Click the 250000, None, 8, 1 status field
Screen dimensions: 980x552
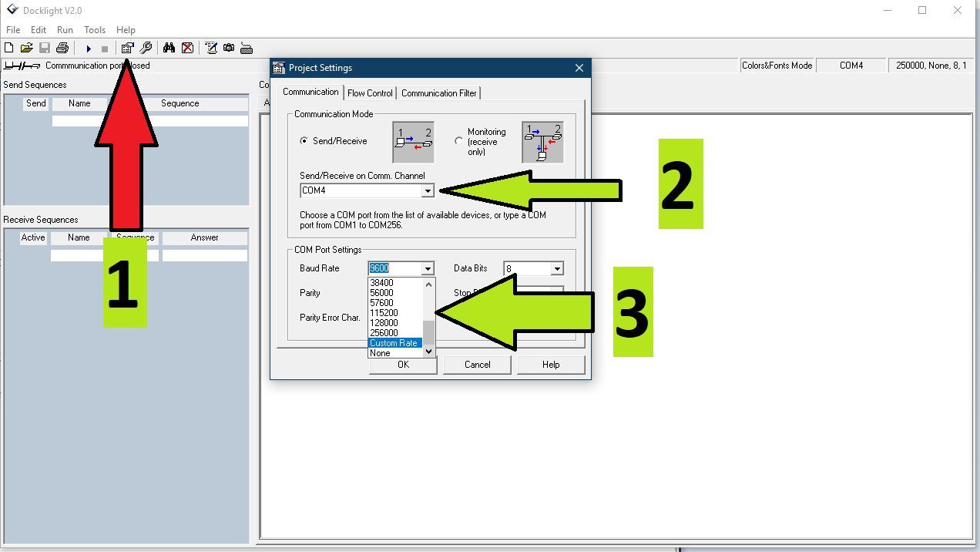pos(931,66)
